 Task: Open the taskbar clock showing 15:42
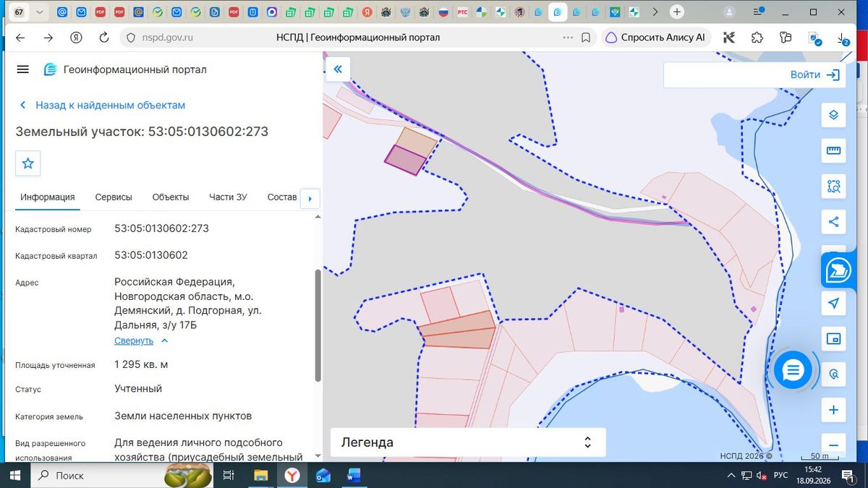814,476
